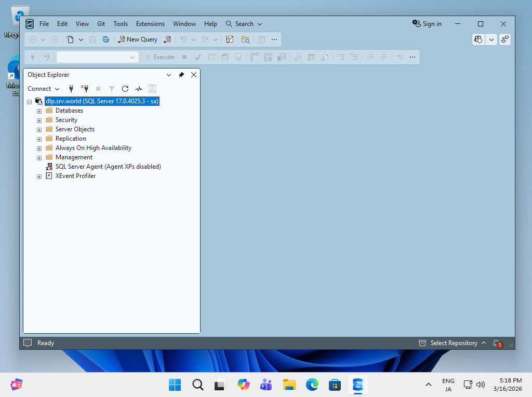
Task: Refresh the Object Explorer tree
Action: tap(125, 89)
